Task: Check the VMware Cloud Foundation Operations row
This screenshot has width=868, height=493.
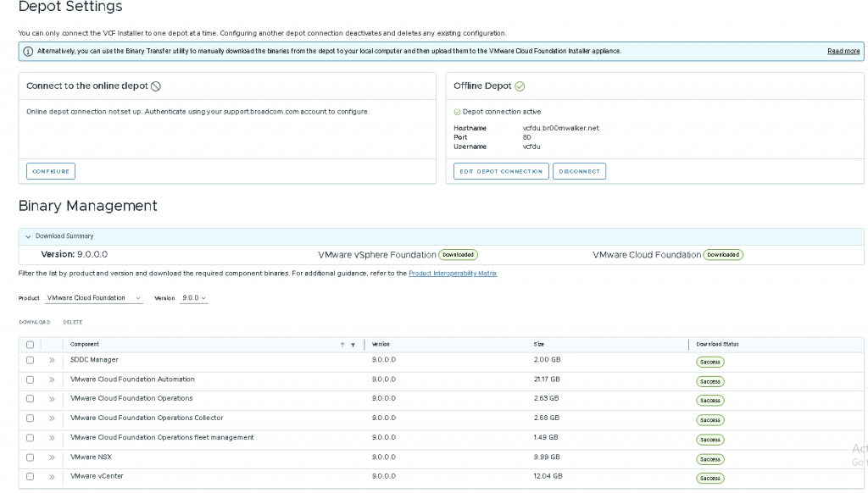Action: click(30, 399)
